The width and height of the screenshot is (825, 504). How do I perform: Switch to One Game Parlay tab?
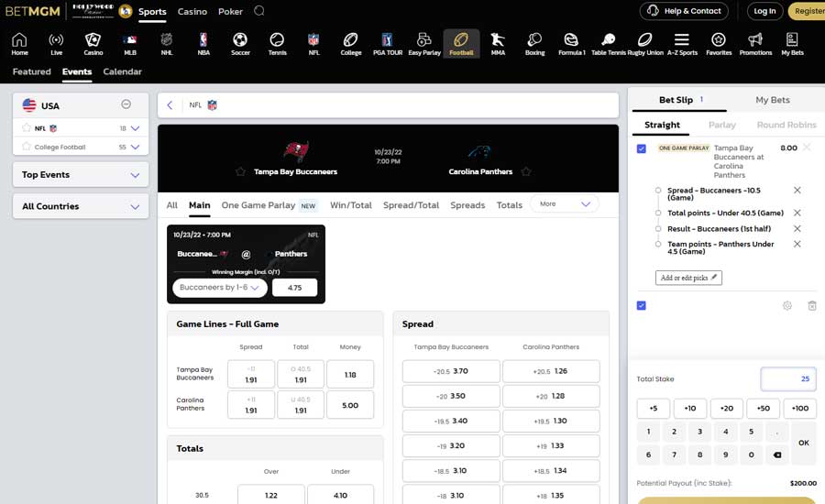[269, 205]
